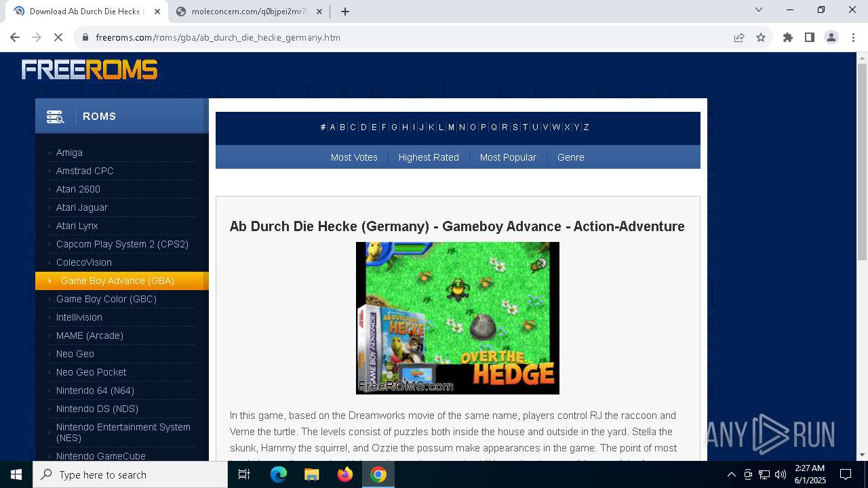
Task: Click the address bar URL field
Action: point(407,37)
